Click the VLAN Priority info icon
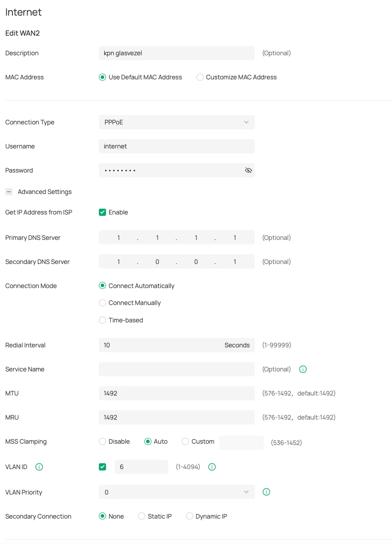Viewport: 392px width, 544px height. point(266,492)
